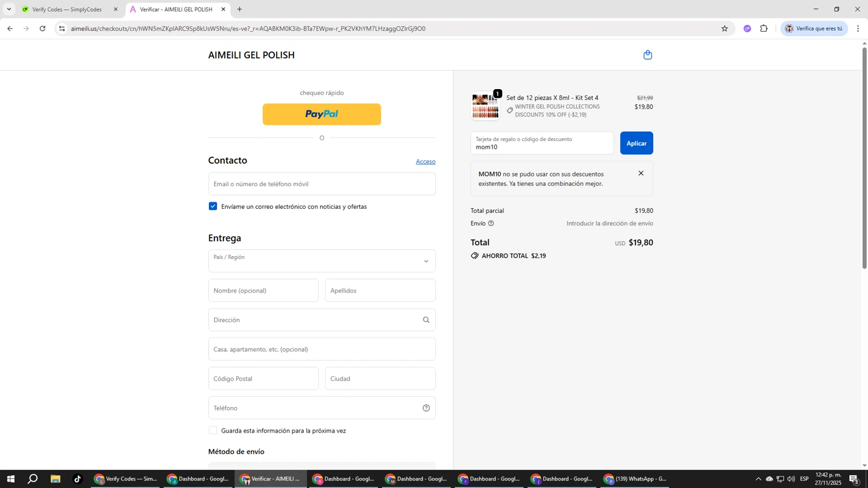Screen dimensions: 868x488
Task: Click the AHORRO TOTAL tag icon
Action: coord(475,256)
